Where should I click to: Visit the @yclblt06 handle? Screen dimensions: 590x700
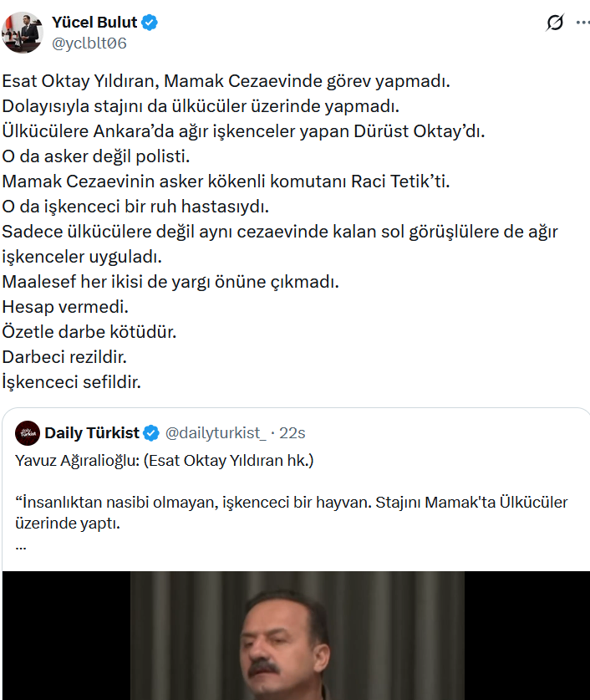click(89, 43)
